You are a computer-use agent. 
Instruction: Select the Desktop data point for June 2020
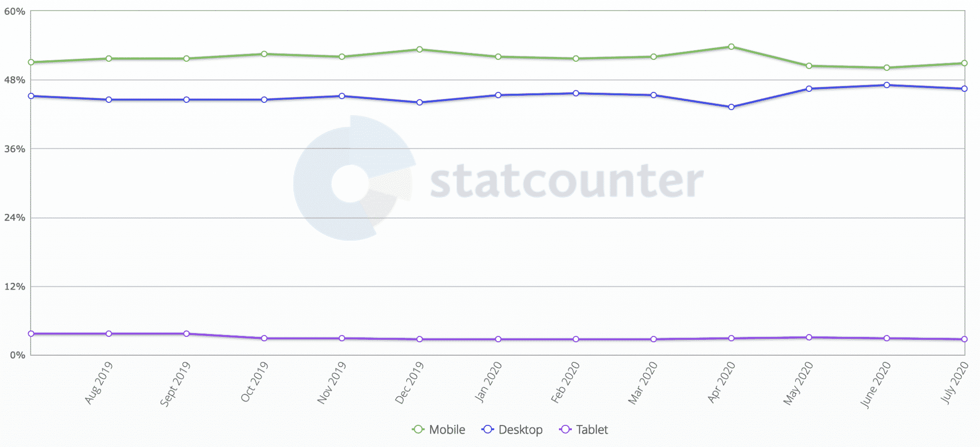click(x=887, y=85)
